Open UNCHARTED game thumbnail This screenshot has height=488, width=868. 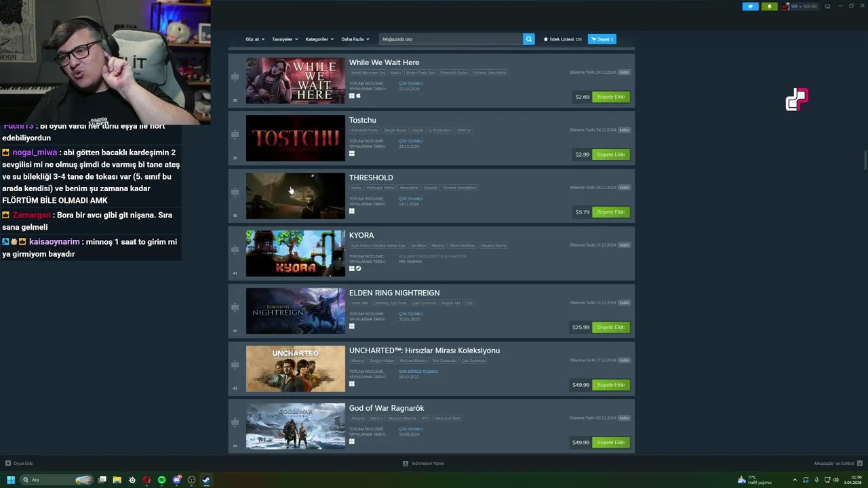click(296, 369)
